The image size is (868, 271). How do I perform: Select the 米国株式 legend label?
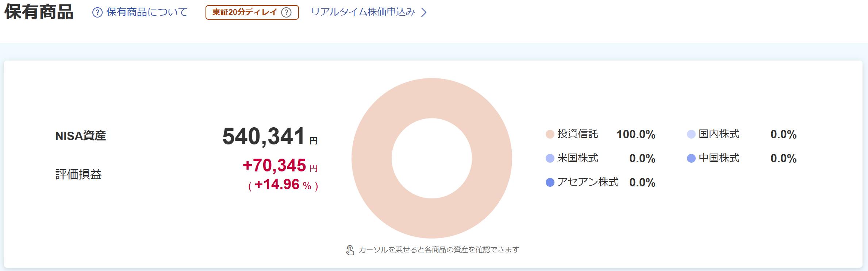tap(577, 158)
